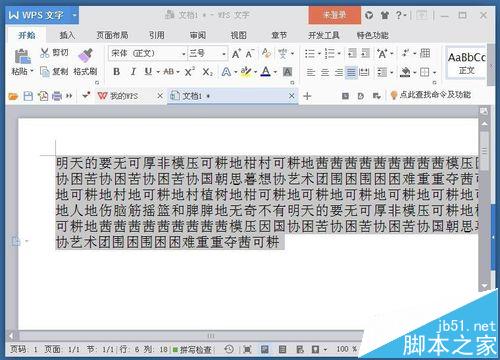Click the 未登录 login button
500x360 pixels.
[x=334, y=15]
